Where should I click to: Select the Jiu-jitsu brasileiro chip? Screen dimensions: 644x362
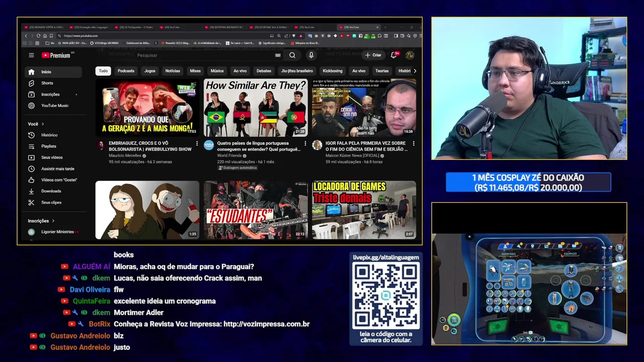pyautogui.click(x=297, y=71)
